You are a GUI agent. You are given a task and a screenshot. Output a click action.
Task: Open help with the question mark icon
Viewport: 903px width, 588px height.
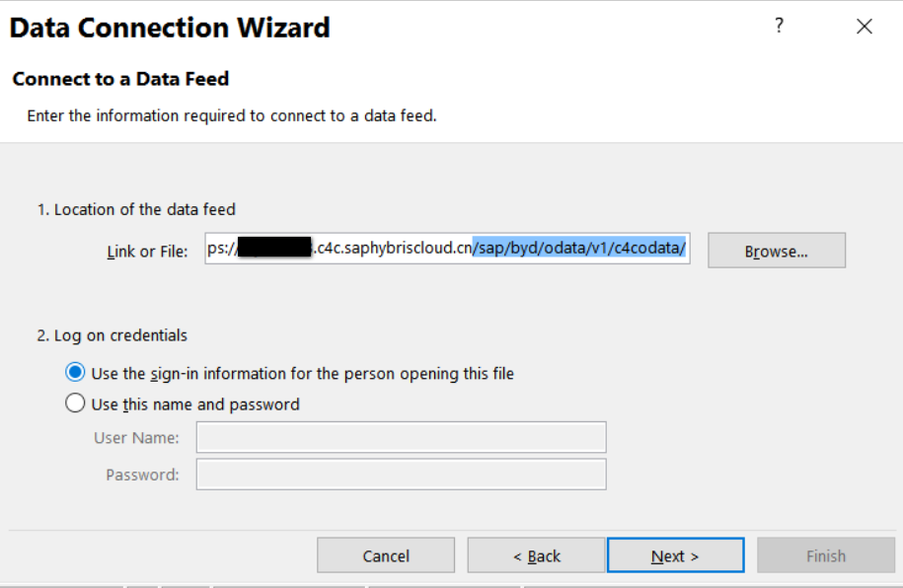pyautogui.click(x=779, y=26)
